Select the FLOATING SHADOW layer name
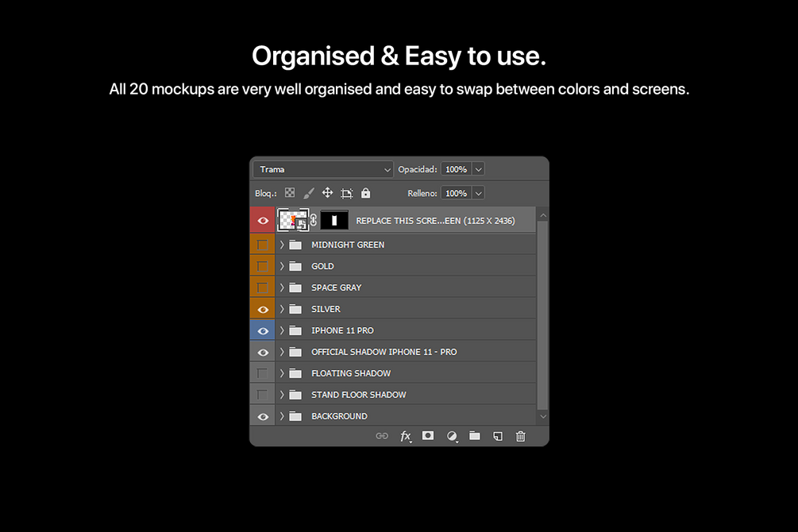The image size is (798, 532). (351, 373)
